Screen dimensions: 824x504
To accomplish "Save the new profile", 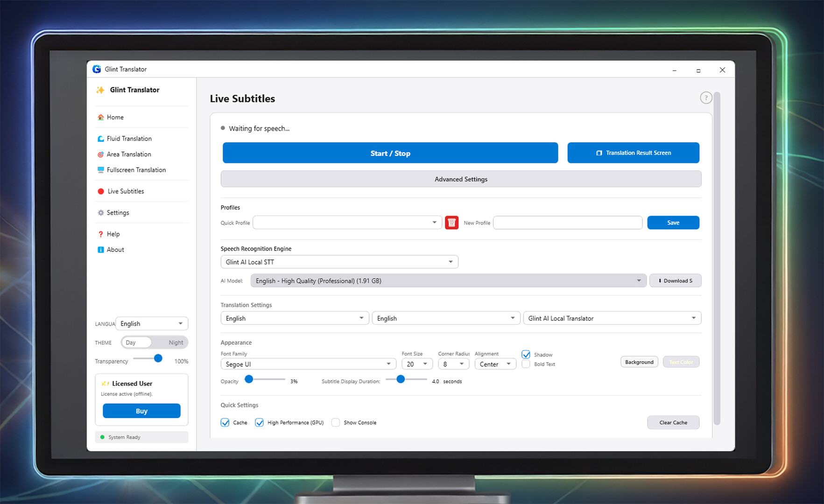I will click(673, 223).
